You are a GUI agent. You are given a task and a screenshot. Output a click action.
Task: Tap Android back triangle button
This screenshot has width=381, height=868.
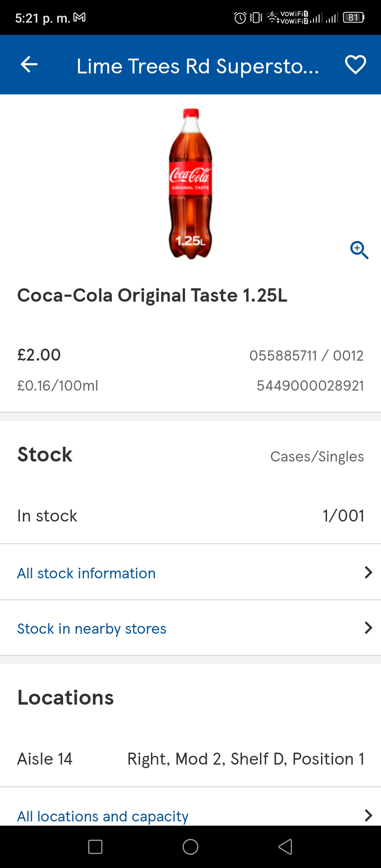(285, 847)
